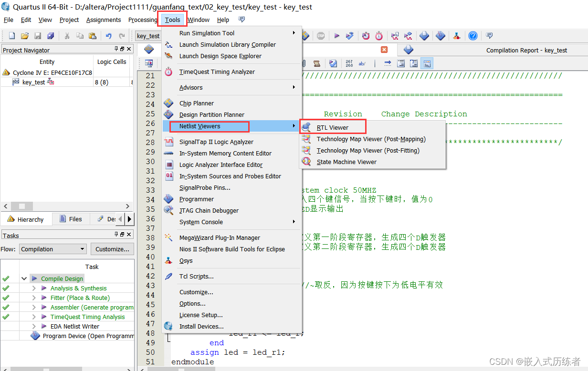
Task: Save all files toolbar icon
Action: tap(51, 36)
